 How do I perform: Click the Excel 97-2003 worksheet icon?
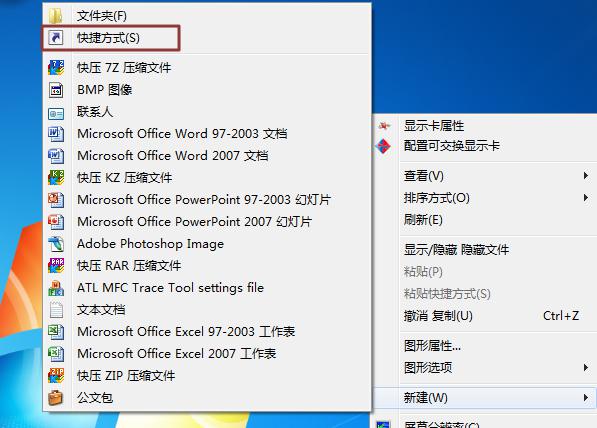[56, 332]
